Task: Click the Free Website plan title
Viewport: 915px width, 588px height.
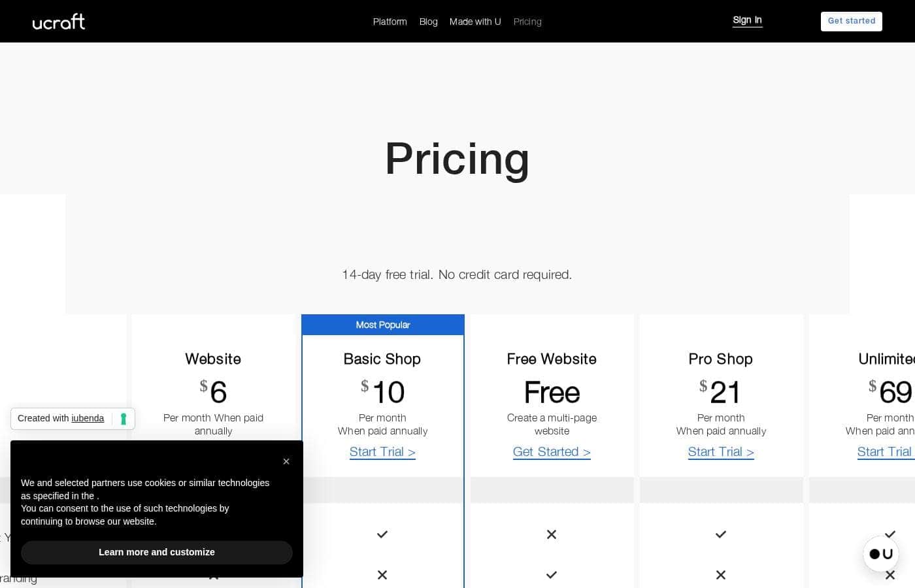Action: [552, 359]
